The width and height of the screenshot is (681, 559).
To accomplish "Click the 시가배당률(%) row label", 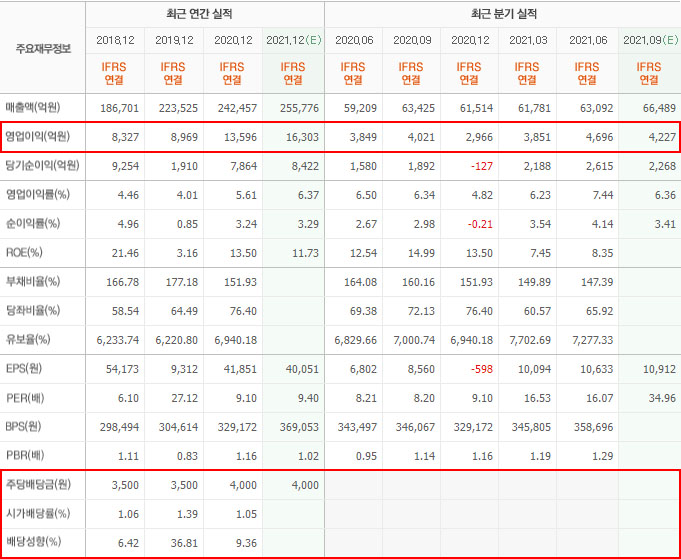I will [38, 514].
